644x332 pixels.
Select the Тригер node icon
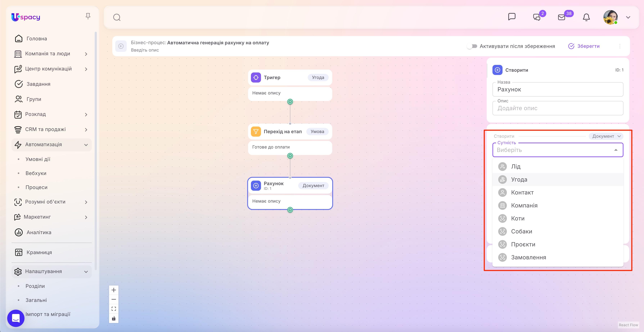(x=256, y=77)
